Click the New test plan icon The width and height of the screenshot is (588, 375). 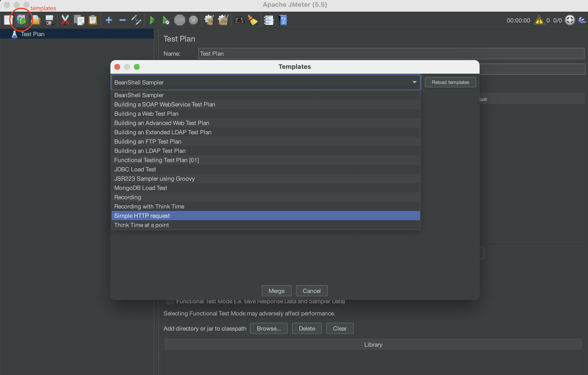[8, 20]
